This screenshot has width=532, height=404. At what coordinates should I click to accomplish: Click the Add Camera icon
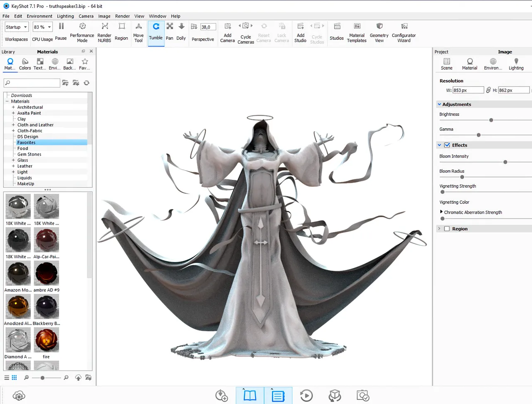(x=228, y=26)
